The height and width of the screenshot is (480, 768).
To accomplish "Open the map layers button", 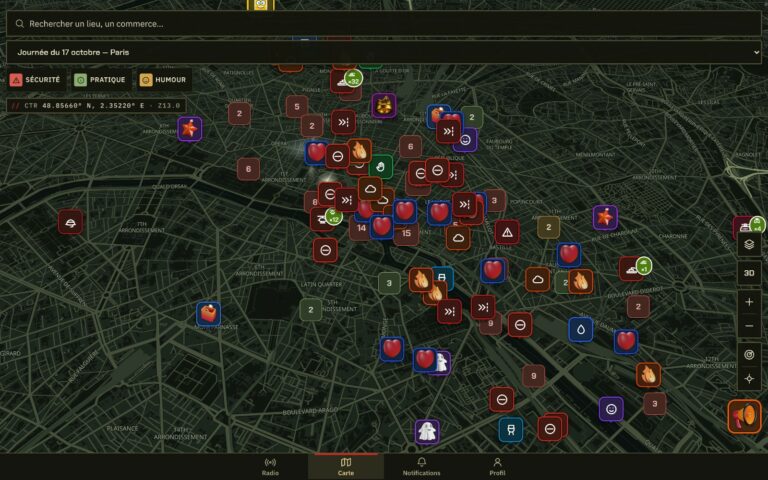I will pyautogui.click(x=749, y=244).
